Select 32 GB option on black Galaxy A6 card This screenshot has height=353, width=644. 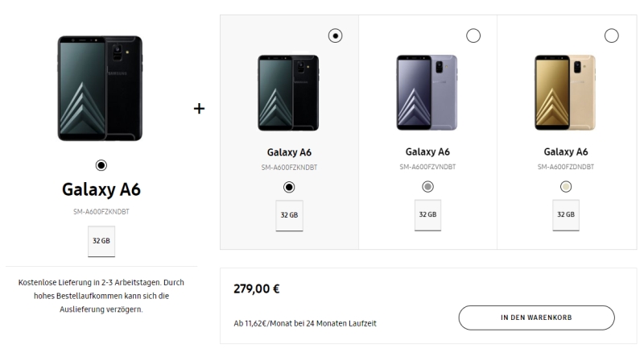point(290,215)
